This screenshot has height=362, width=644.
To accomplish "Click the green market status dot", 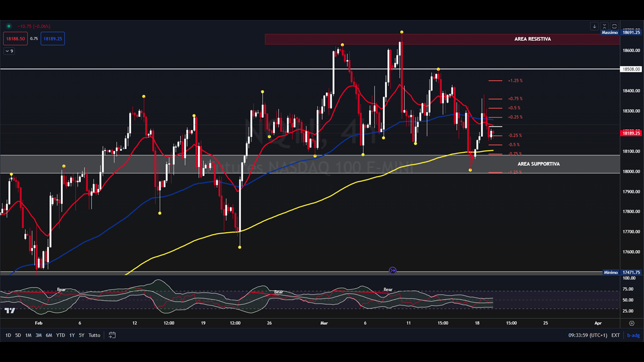I will point(8,26).
